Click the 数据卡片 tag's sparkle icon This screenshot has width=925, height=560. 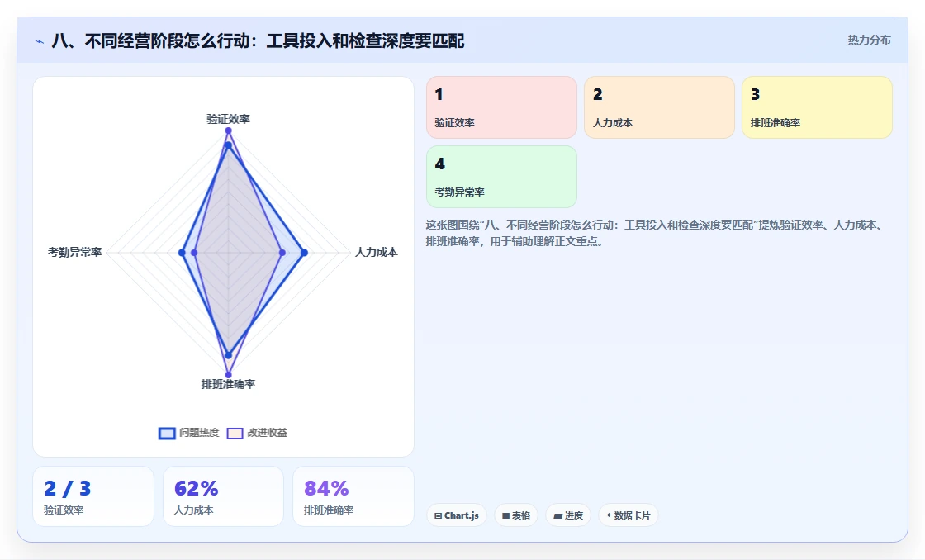[609, 515]
